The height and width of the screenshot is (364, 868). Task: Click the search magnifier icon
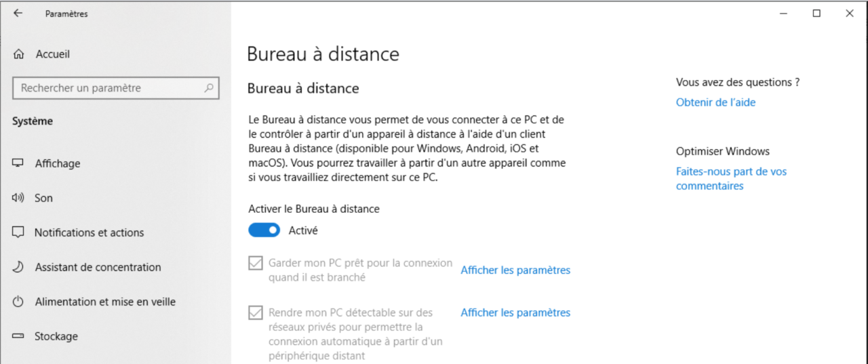(209, 88)
